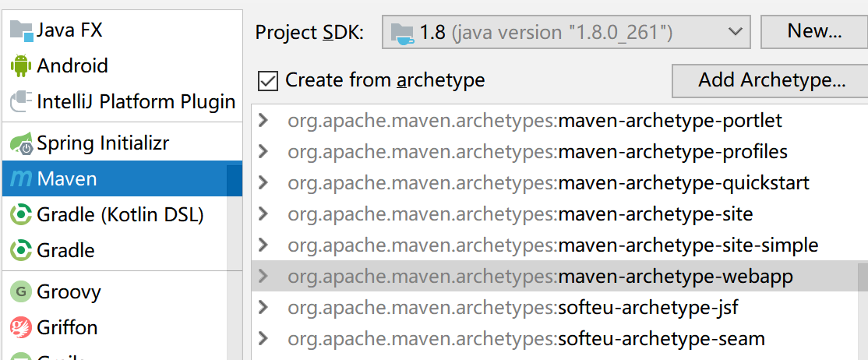Click the IntelliJ Platform Plugin plug icon
The width and height of the screenshot is (868, 360).
tap(22, 102)
